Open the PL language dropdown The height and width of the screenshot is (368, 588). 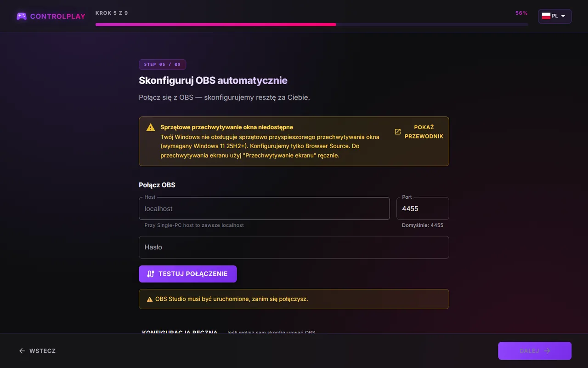point(555,16)
